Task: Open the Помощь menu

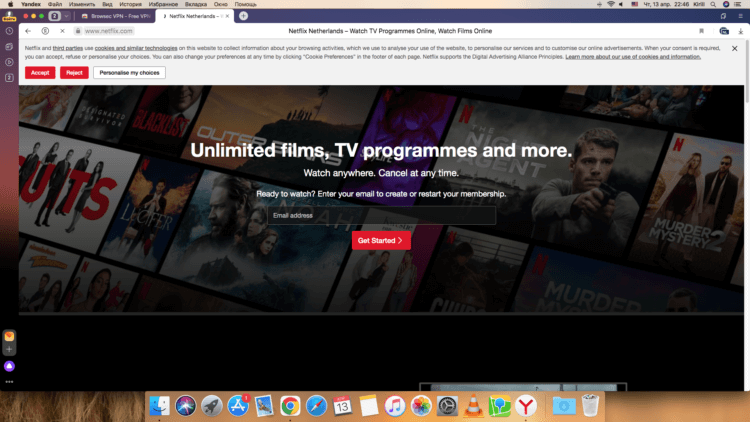Action: [x=245, y=4]
